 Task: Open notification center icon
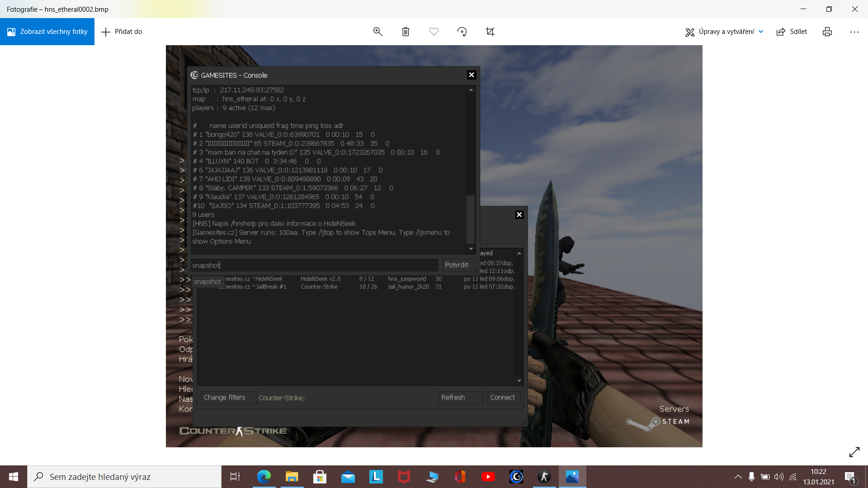pos(849,477)
